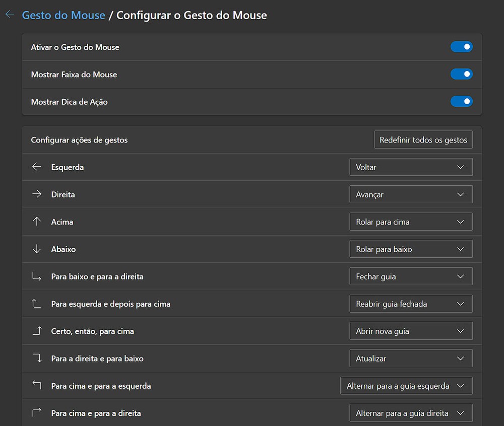Click the back arrow icon at top
Image resolution: width=504 pixels, height=426 pixels.
(x=10, y=15)
